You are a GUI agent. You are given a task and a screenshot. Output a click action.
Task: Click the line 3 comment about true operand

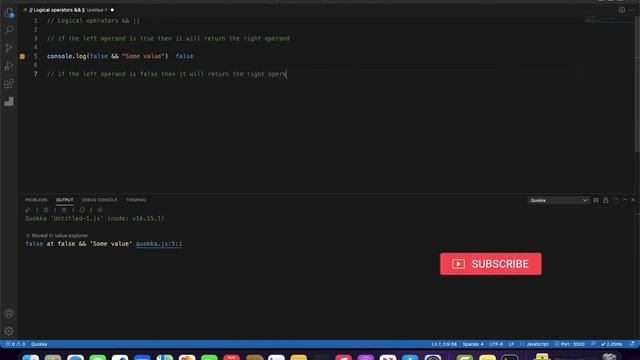168,38
